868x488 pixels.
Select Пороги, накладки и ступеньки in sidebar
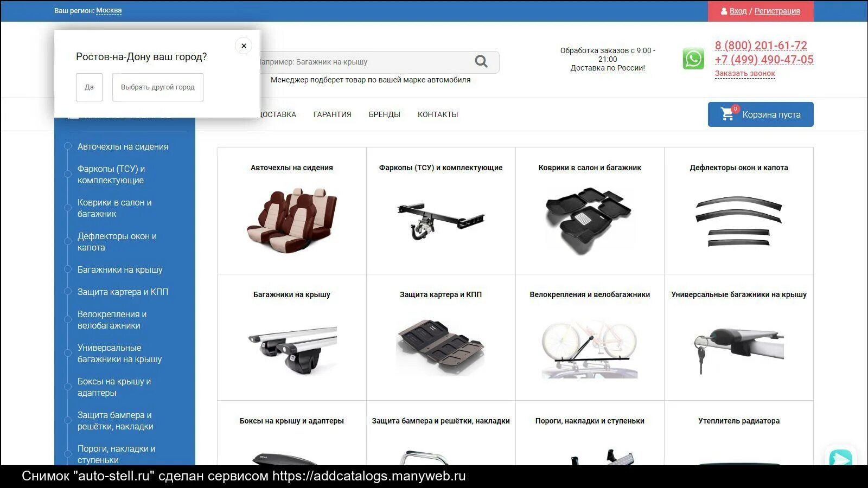[x=116, y=454]
